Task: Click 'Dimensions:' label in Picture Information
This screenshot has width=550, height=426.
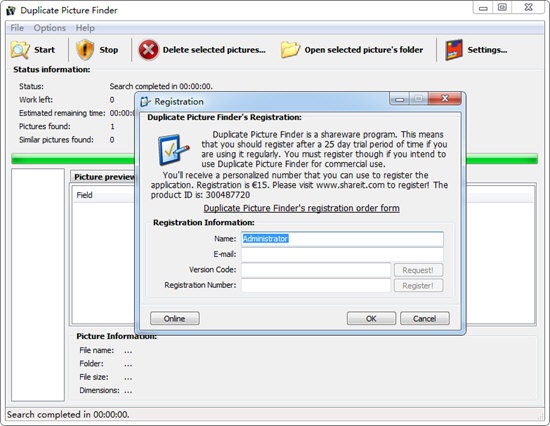Action: pyautogui.click(x=99, y=390)
